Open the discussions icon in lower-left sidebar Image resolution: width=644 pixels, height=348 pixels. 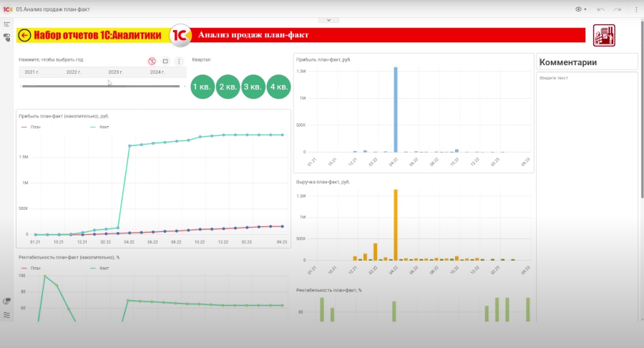[x=6, y=301]
